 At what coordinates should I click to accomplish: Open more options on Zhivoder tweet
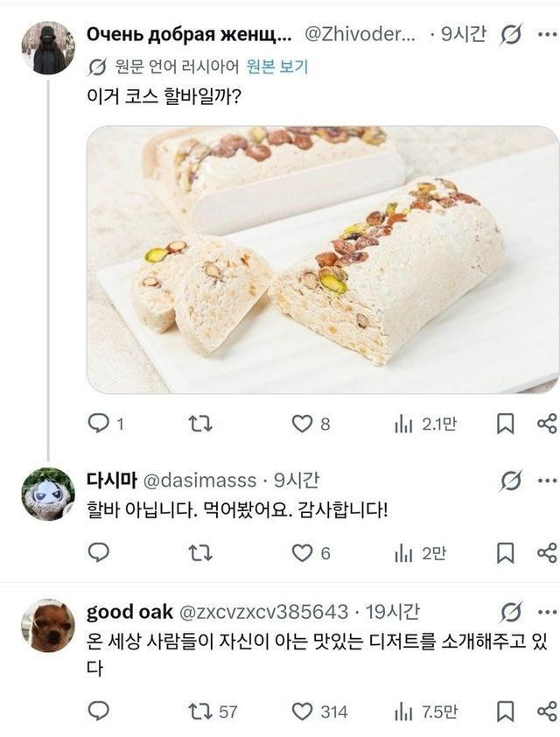coord(547,35)
